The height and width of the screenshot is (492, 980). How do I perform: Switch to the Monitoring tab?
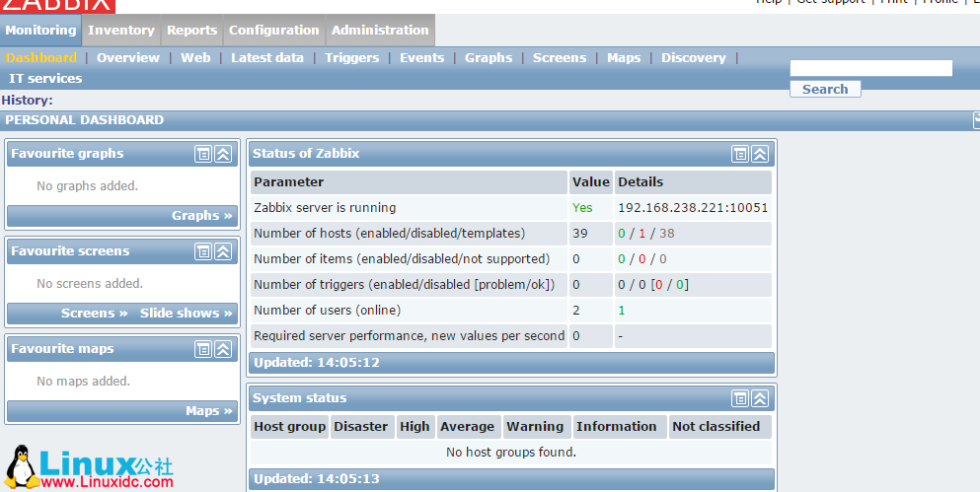(40, 30)
